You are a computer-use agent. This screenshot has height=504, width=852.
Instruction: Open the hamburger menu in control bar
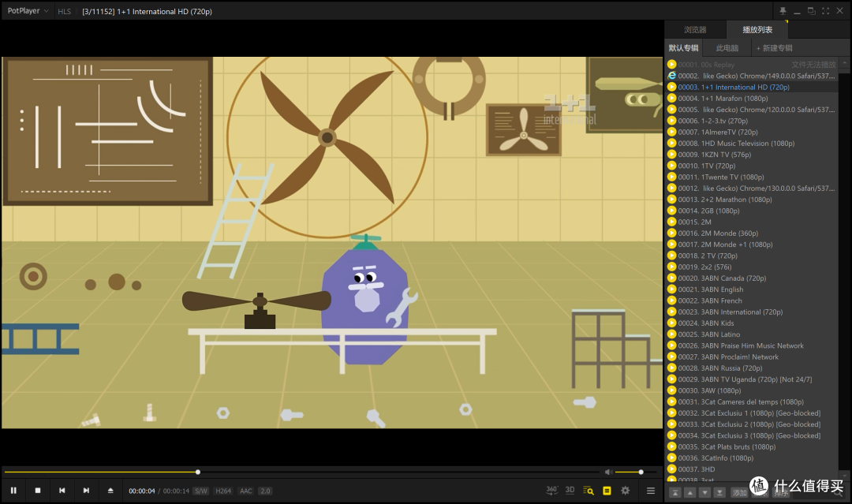[650, 491]
